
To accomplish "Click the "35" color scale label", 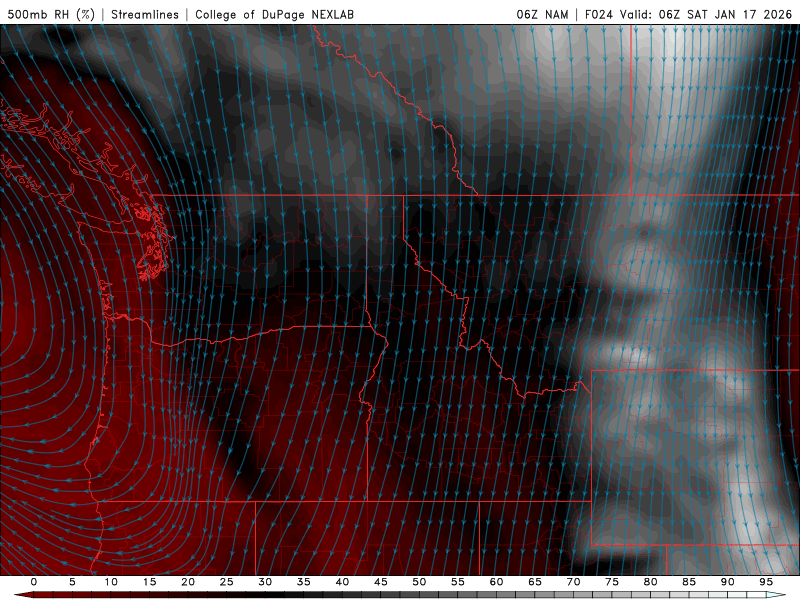I will pos(304,582).
